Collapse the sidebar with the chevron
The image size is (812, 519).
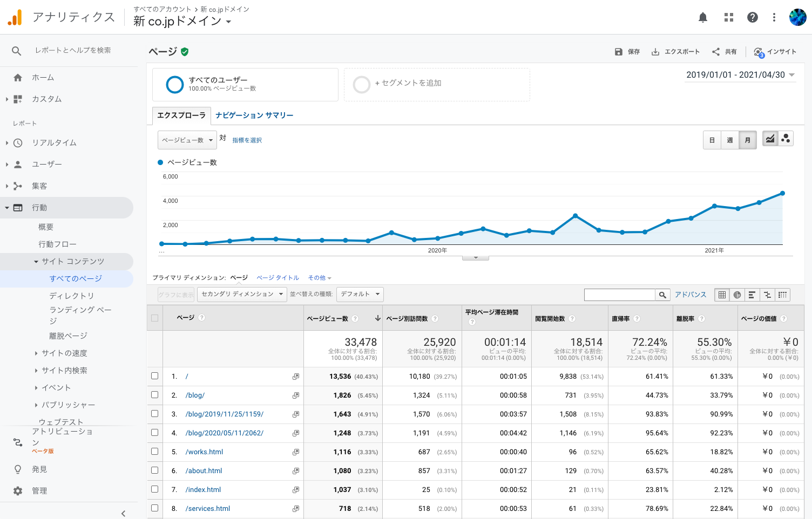coord(123,514)
